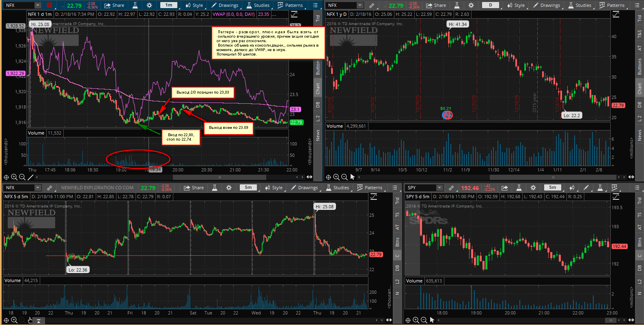Click Studies in NFX 5m chart toolbar
644x325 pixels.
coord(338,188)
